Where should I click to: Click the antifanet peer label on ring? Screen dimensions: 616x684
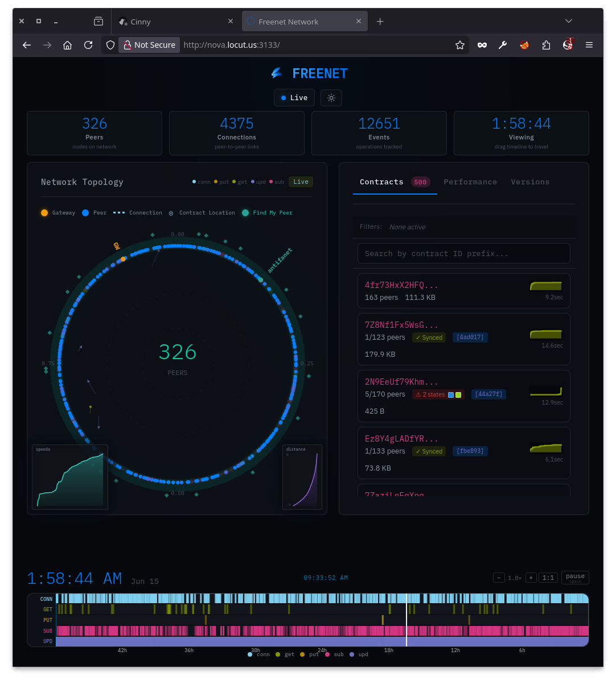pos(280,260)
